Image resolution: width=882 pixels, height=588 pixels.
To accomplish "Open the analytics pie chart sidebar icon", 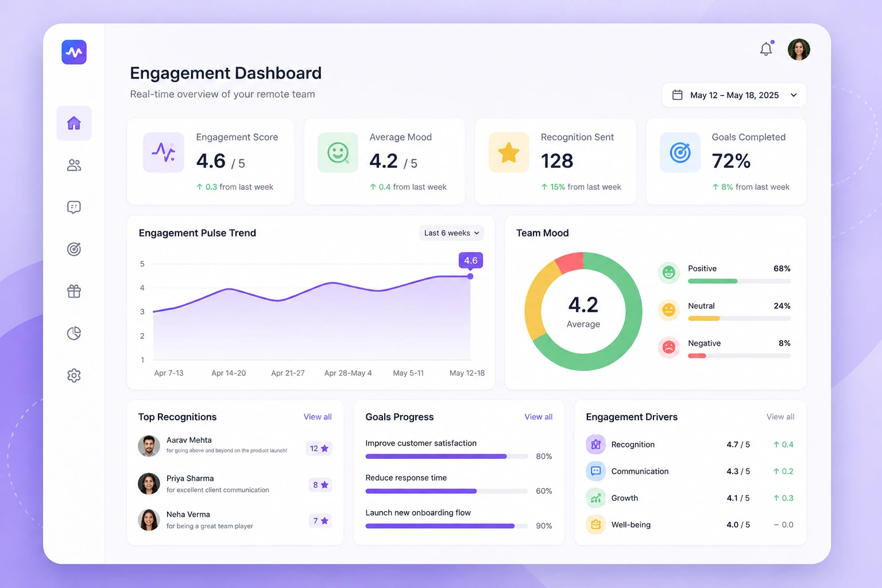I will click(74, 333).
